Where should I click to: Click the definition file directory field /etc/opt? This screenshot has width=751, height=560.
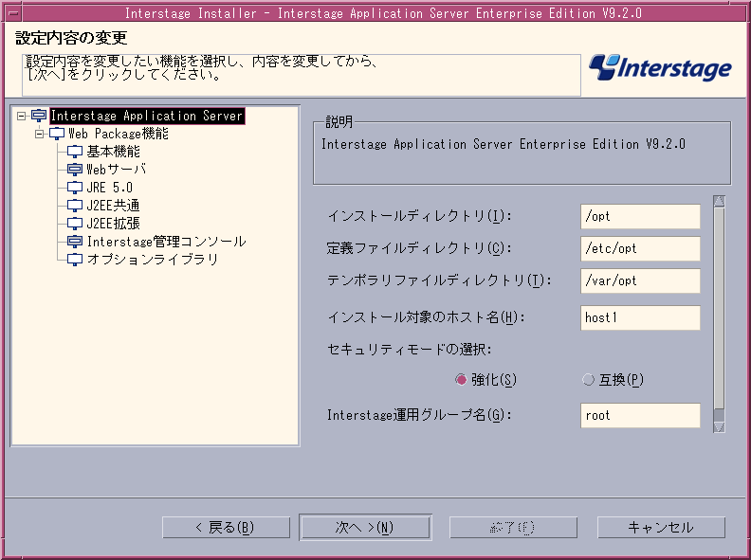click(x=640, y=248)
